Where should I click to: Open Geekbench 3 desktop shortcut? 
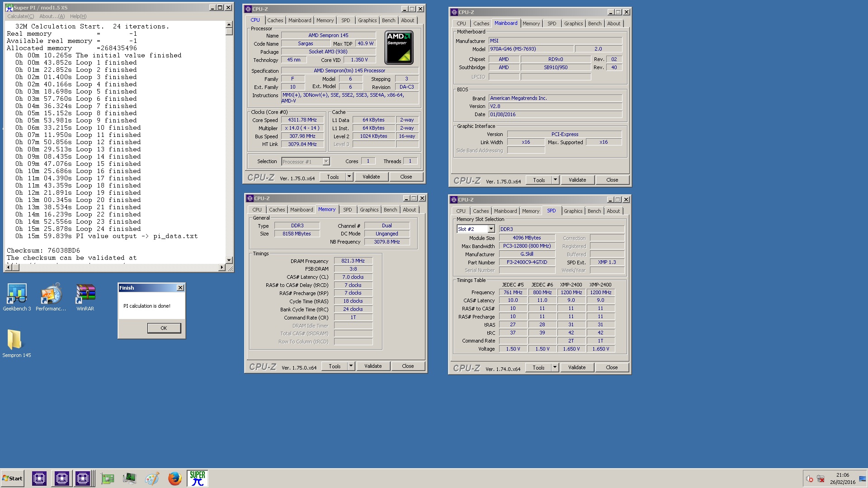tap(17, 297)
